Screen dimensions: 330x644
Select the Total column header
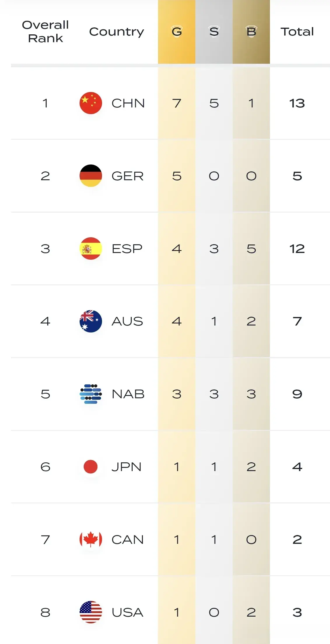tap(297, 31)
